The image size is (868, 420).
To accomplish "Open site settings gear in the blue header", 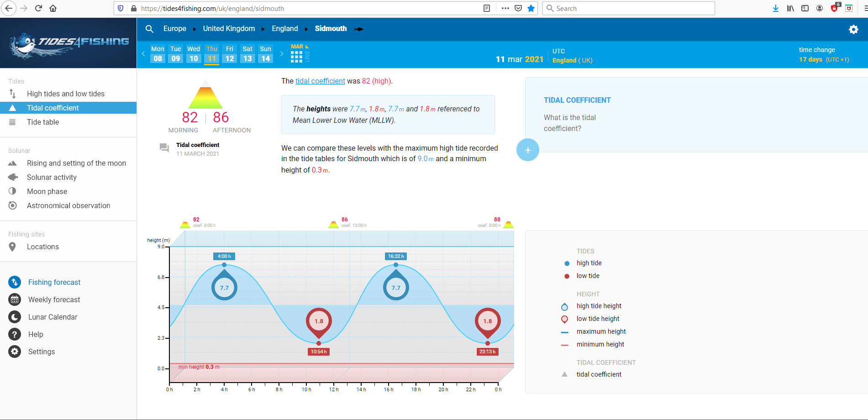I will coord(853,29).
